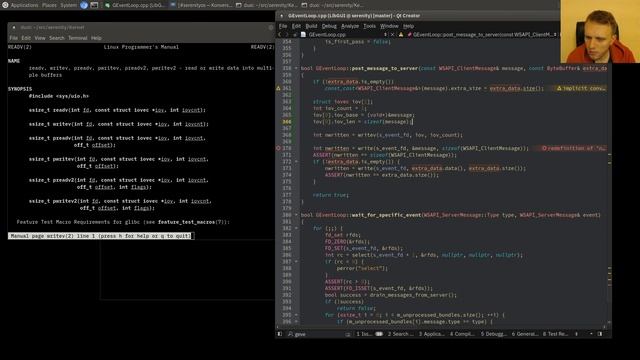Open Analyze menu in Qt Creator
640x360 pixels.
click(350, 26)
